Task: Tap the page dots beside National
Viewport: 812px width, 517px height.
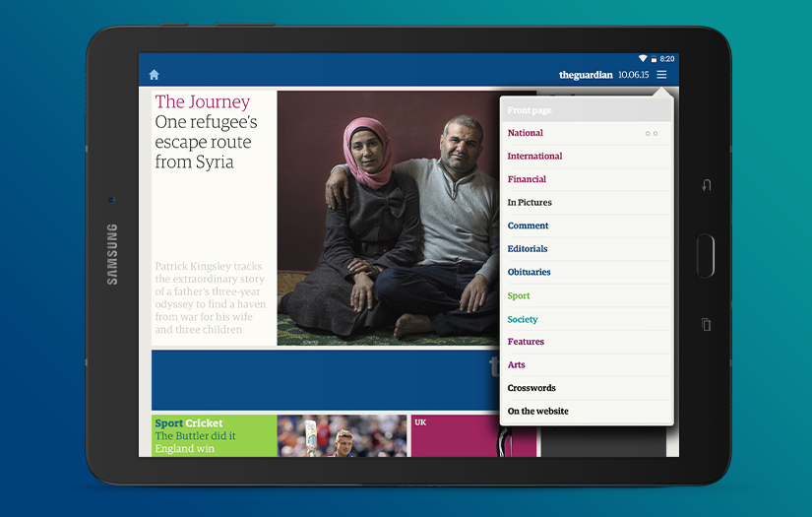Action: (x=652, y=134)
